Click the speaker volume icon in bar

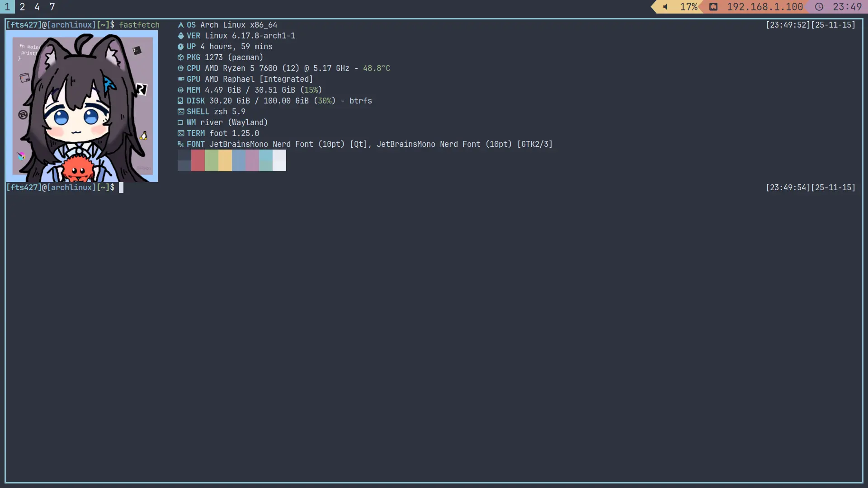pos(665,7)
